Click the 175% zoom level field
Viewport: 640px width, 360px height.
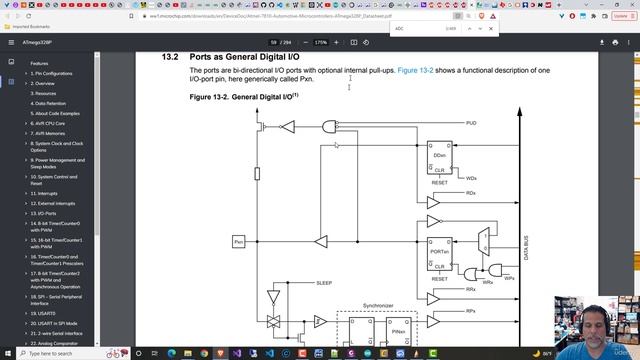tap(321, 42)
